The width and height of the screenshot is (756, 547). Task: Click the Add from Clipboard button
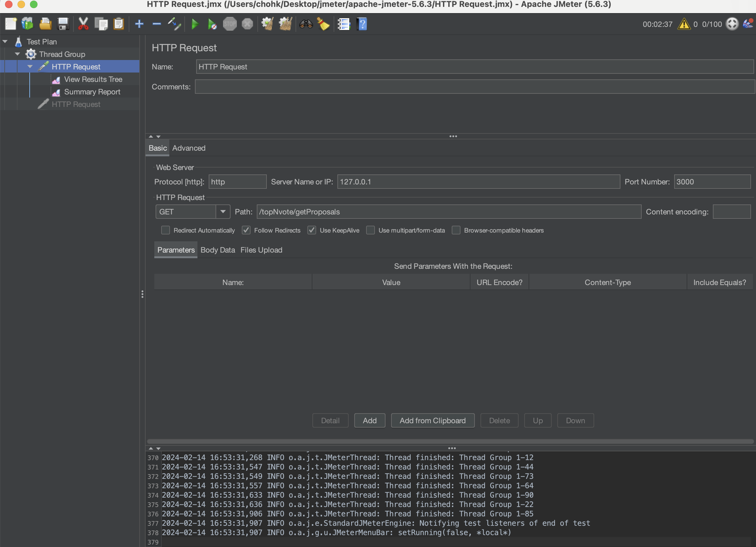[432, 421]
